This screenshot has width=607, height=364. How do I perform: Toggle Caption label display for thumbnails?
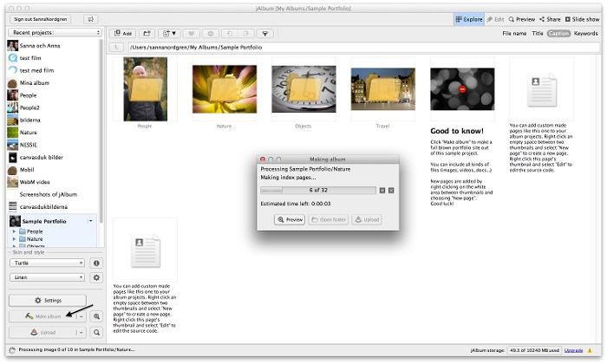pos(558,33)
